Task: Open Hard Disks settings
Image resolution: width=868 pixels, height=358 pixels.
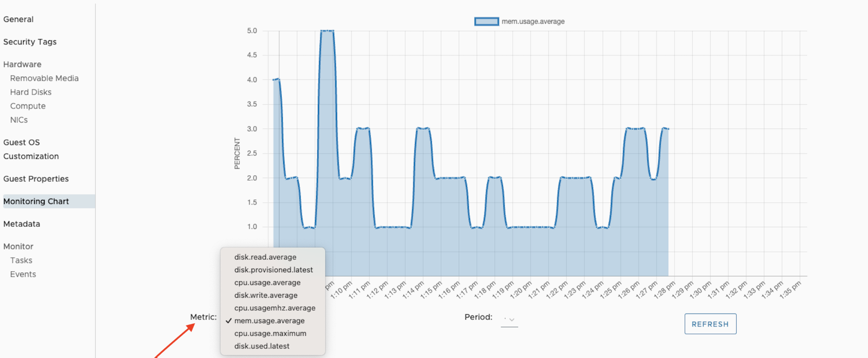Action: (x=31, y=92)
